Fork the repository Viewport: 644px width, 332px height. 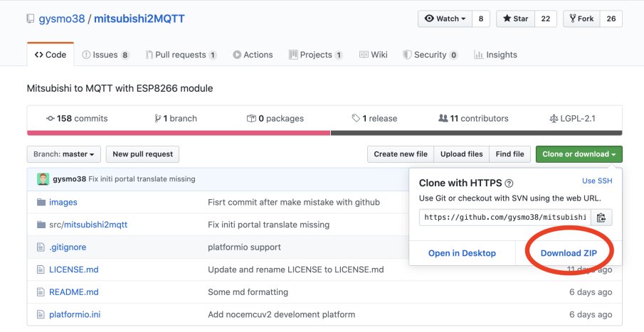point(581,19)
